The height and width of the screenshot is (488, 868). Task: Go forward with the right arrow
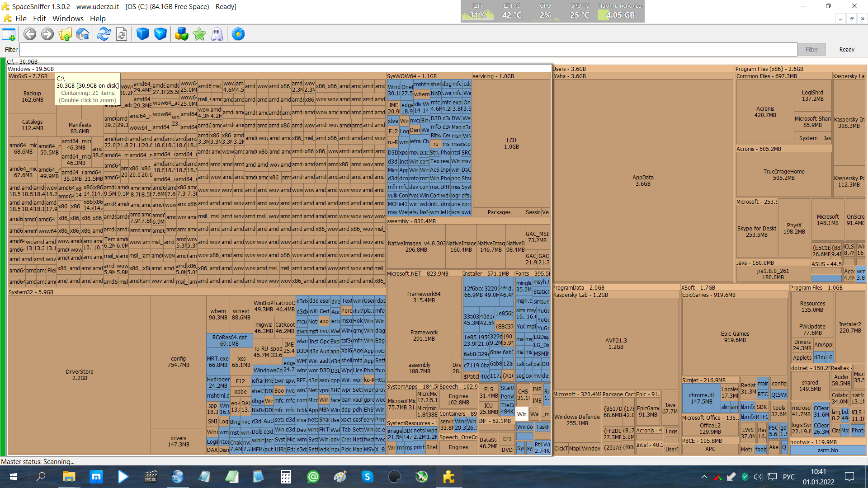47,34
